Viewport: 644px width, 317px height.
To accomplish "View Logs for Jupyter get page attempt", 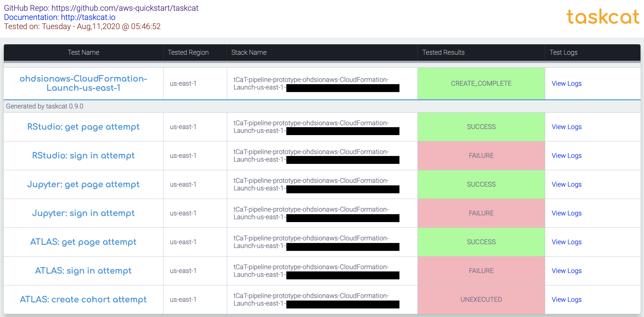I will coord(567,184).
